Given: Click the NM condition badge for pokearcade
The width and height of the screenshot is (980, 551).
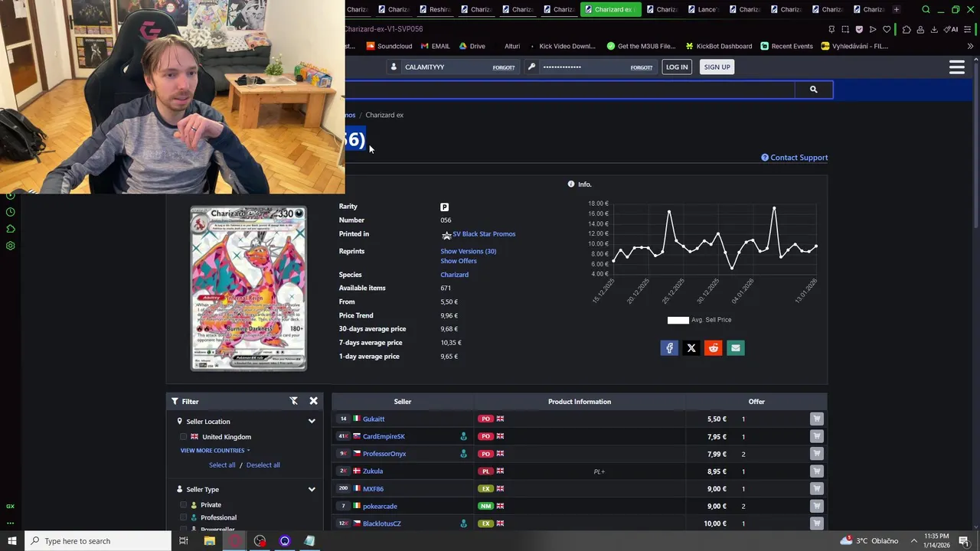Looking at the screenshot, I should tap(485, 506).
